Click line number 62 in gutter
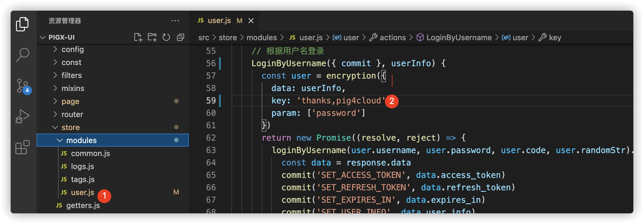 pos(211,138)
